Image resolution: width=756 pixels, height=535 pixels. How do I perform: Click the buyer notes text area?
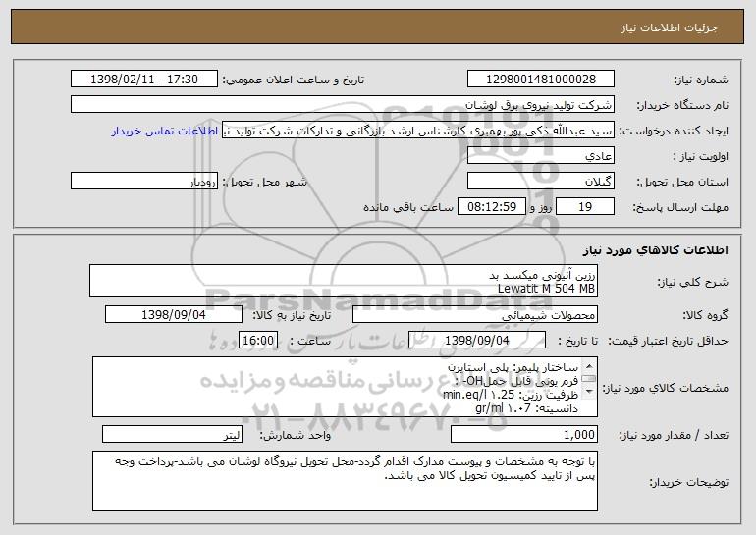[x=345, y=481]
